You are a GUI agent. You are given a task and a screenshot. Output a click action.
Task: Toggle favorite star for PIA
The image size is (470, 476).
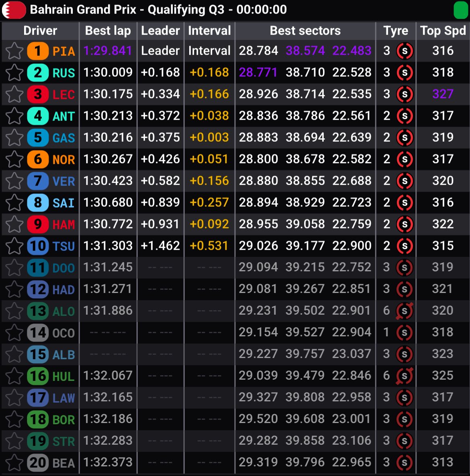(14, 51)
